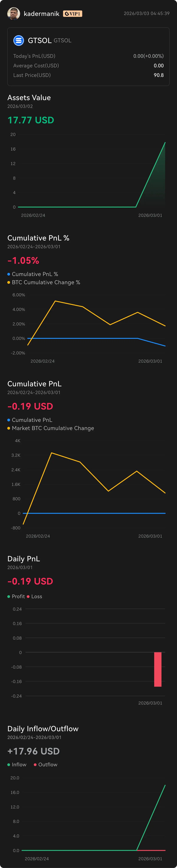Screen dimensions: 177x868
Task: Toggle the BTC Cumulative Change % legend
Action: point(46,282)
